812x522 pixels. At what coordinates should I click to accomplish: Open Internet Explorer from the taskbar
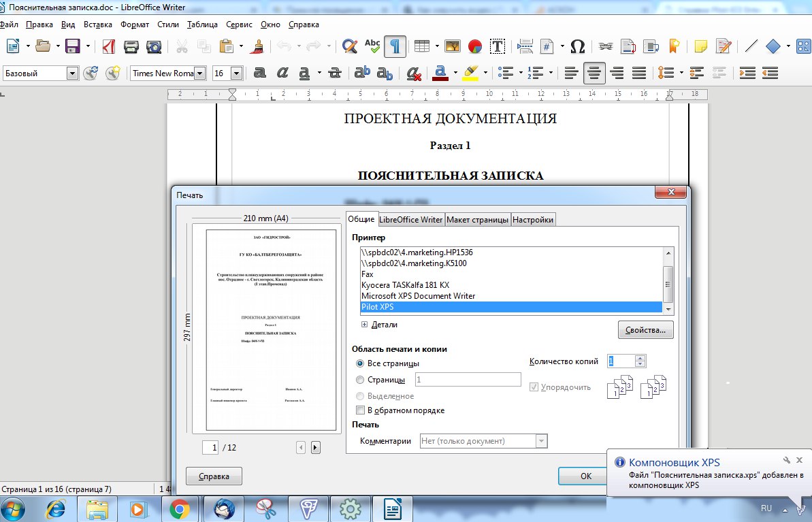tap(55, 509)
